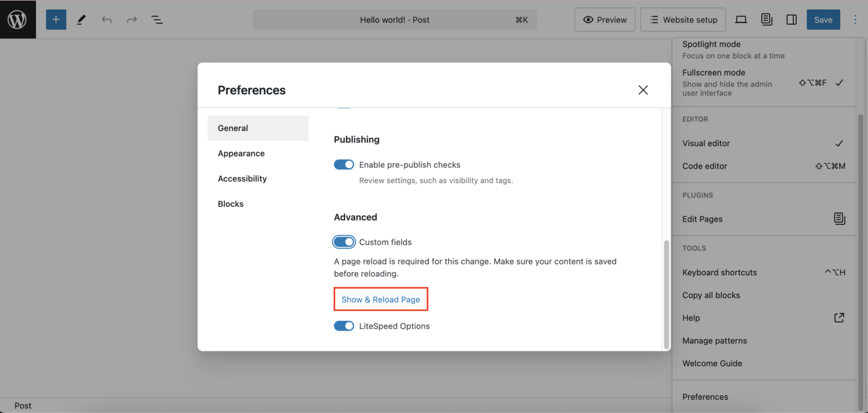The width and height of the screenshot is (868, 413).
Task: Select Keyboard shortcuts from the menu
Action: click(719, 272)
